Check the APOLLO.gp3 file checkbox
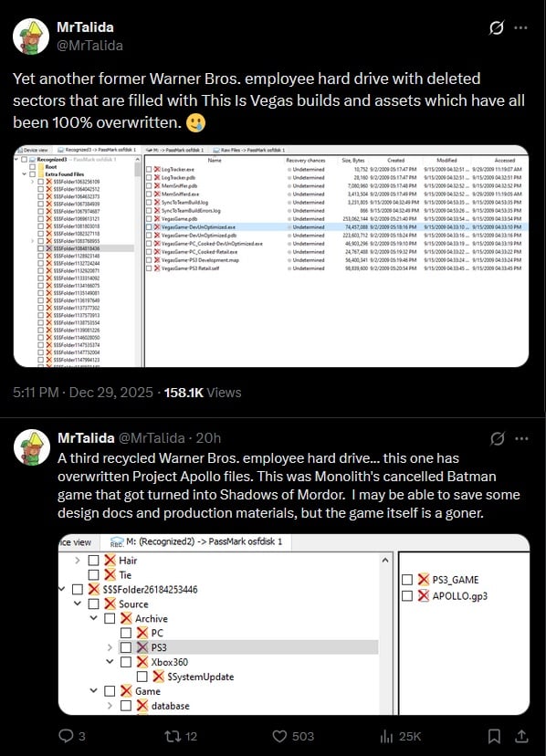546x756 pixels. 407,596
